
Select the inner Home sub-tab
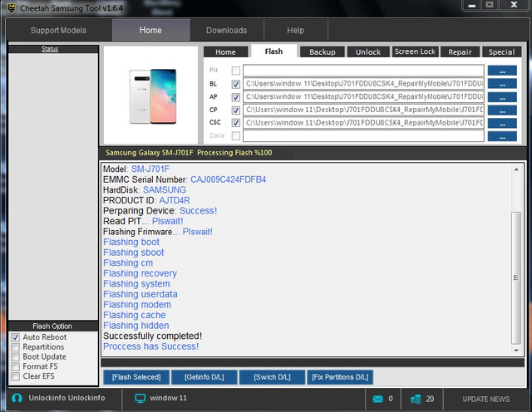click(225, 51)
